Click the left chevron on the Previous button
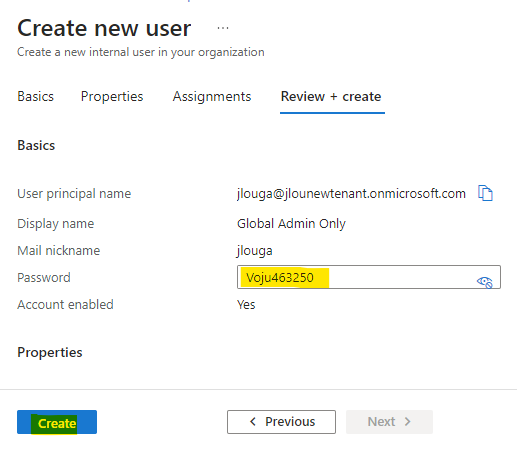The width and height of the screenshot is (517, 449). tap(253, 422)
